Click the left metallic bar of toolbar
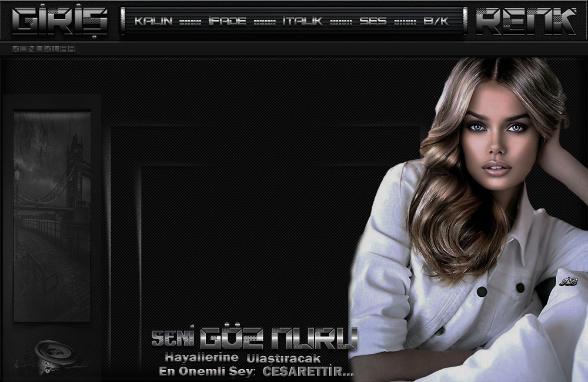The width and height of the screenshot is (588, 382). click(x=123, y=21)
